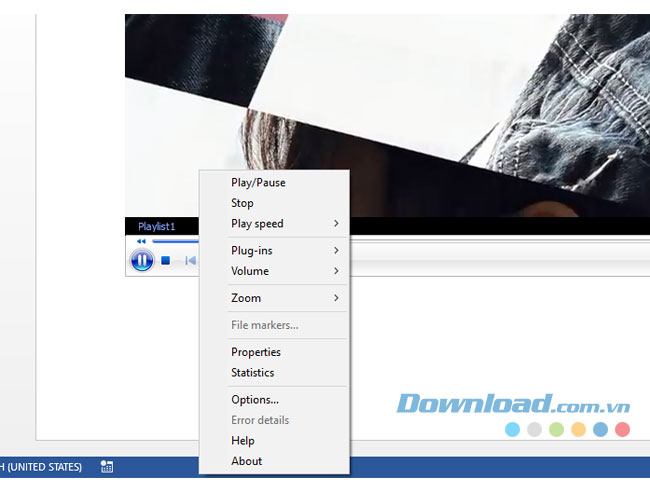Click the Playlist1 label in player

click(156, 227)
